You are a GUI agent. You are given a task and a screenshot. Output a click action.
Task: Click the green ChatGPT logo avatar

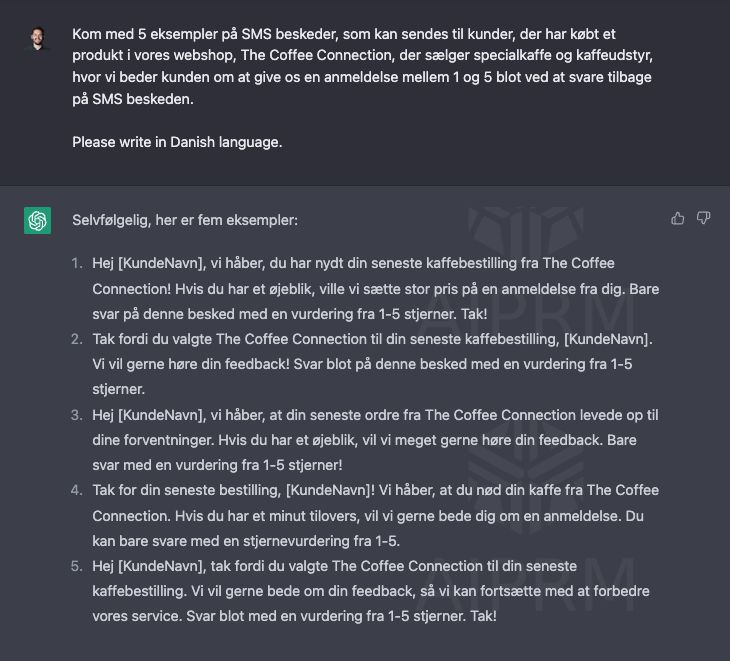click(x=38, y=220)
